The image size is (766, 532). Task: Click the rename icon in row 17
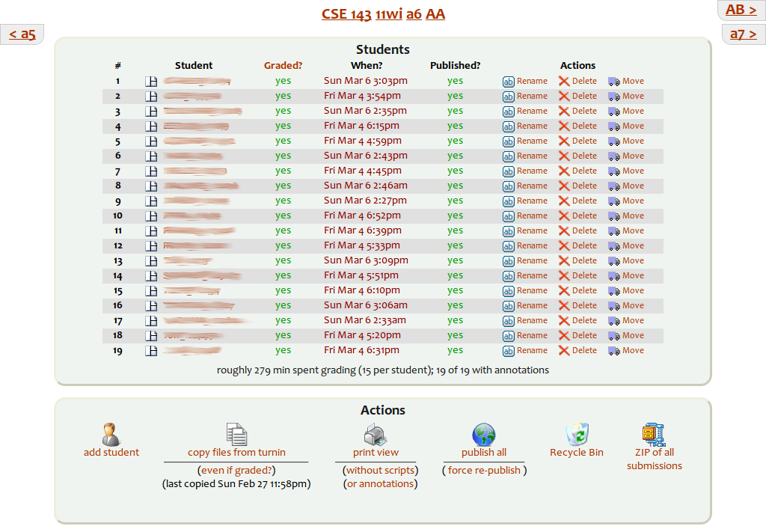tap(509, 321)
